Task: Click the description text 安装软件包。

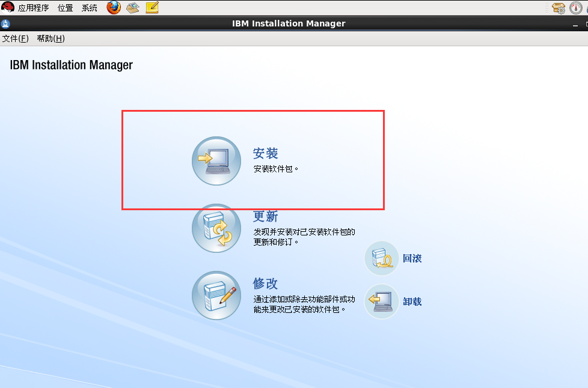Action: point(276,169)
